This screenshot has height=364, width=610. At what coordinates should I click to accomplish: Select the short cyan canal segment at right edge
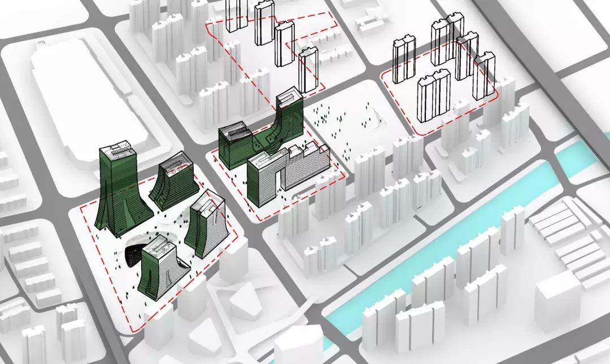pyautogui.click(x=582, y=151)
